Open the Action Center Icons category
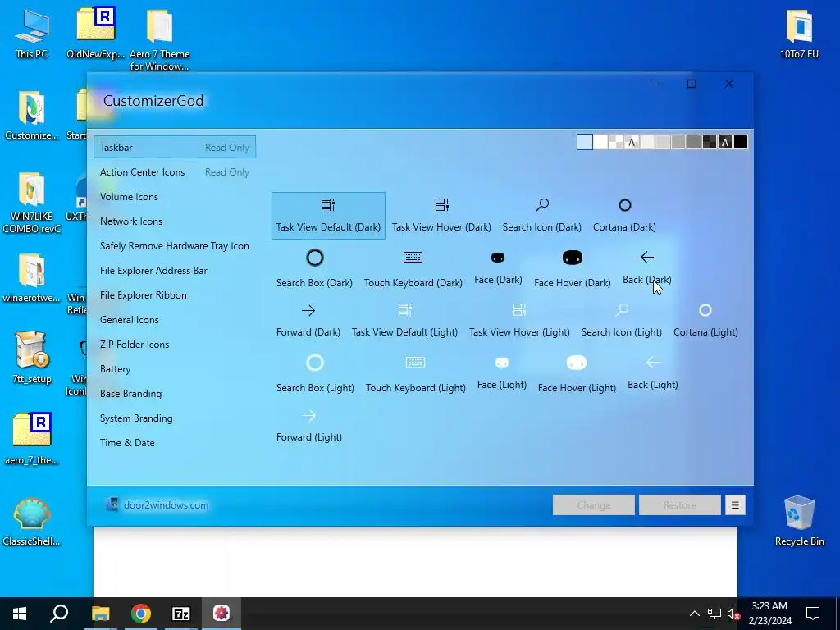 coord(175,172)
